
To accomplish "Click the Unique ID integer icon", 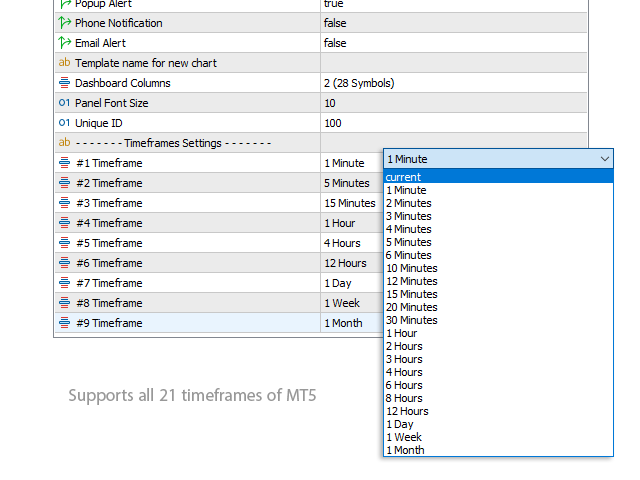I will 64,122.
